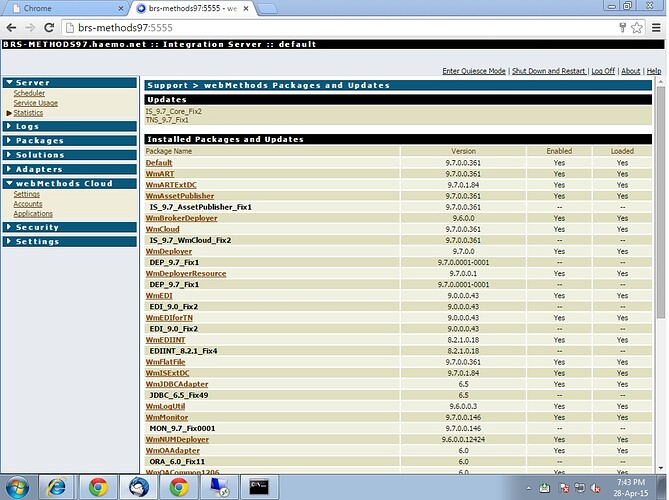Image resolution: width=669 pixels, height=500 pixels.
Task: Open the WmJDBCAdapter package link
Action: click(x=177, y=384)
